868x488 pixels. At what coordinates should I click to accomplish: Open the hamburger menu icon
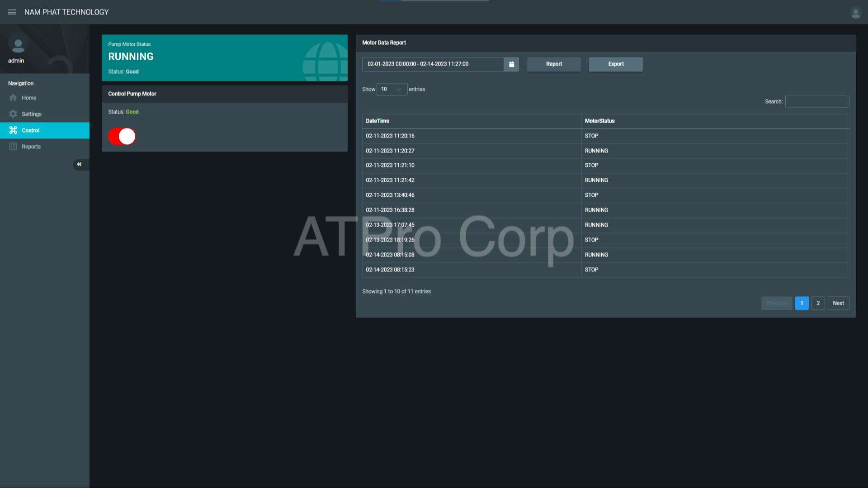pyautogui.click(x=12, y=12)
